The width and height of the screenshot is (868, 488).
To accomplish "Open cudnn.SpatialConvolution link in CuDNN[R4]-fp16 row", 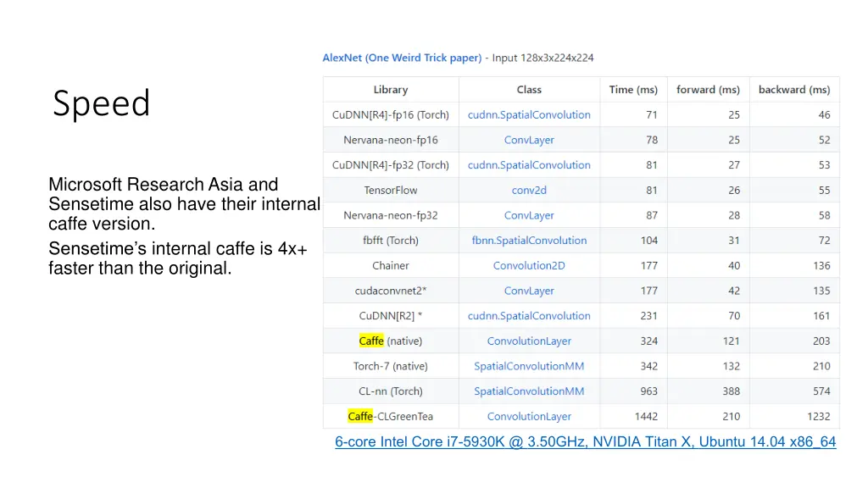I will 529,114.
